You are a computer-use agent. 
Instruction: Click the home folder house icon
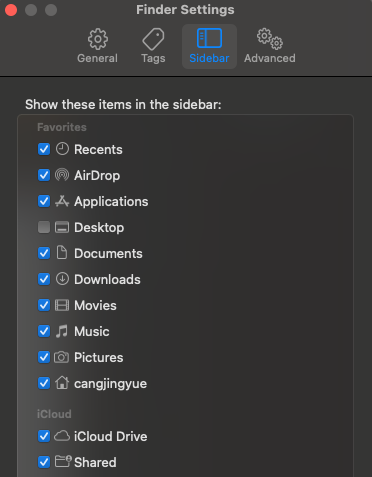(x=62, y=383)
